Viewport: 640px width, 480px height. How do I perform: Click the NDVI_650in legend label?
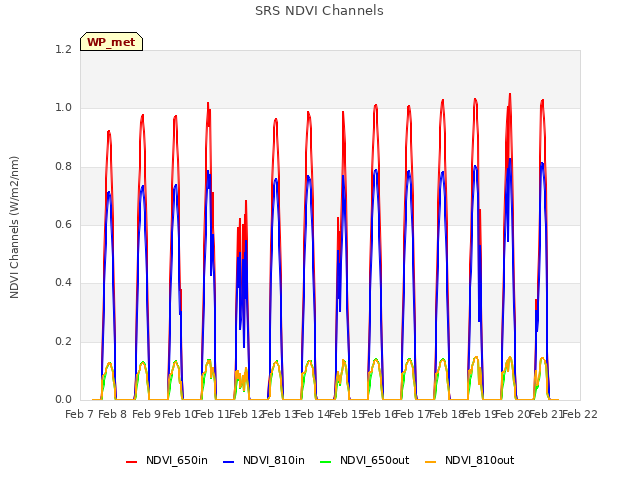coord(177,460)
